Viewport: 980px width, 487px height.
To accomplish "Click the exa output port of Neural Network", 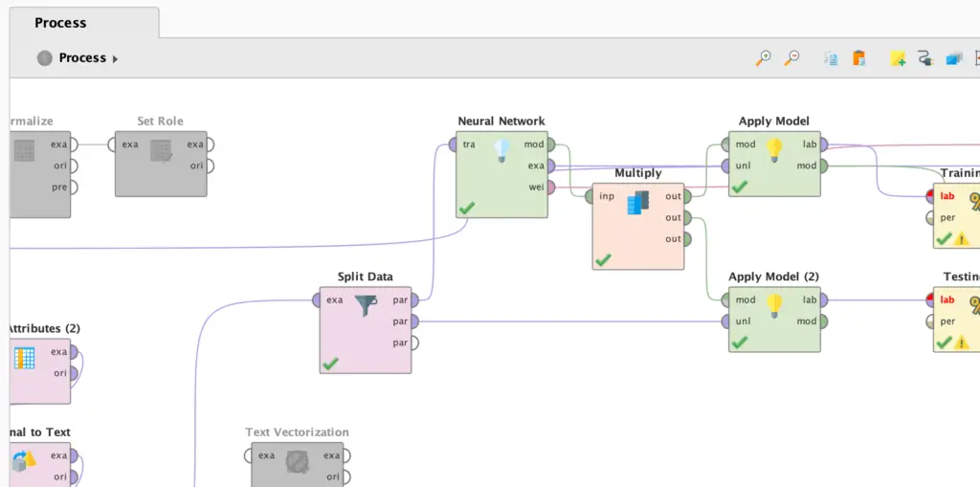I will click(550, 166).
